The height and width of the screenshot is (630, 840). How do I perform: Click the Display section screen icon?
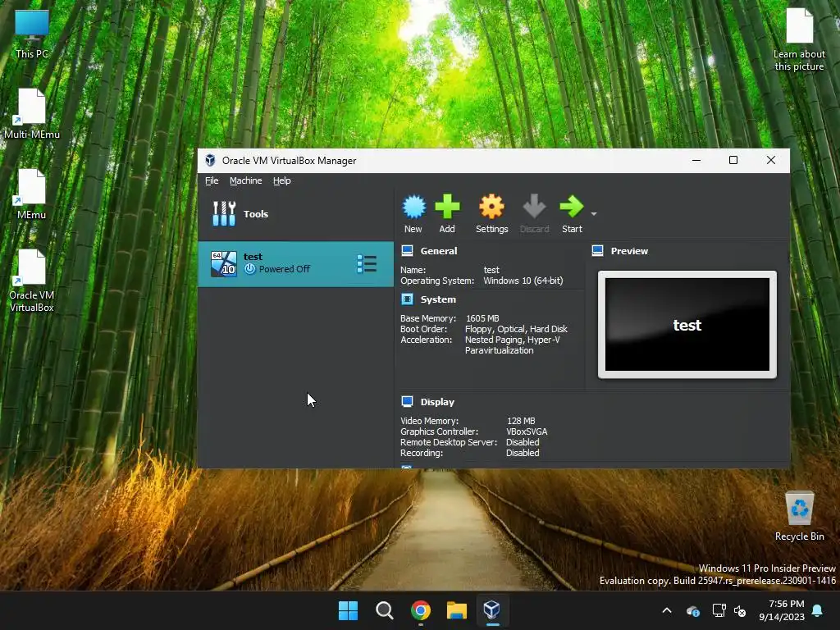(407, 401)
